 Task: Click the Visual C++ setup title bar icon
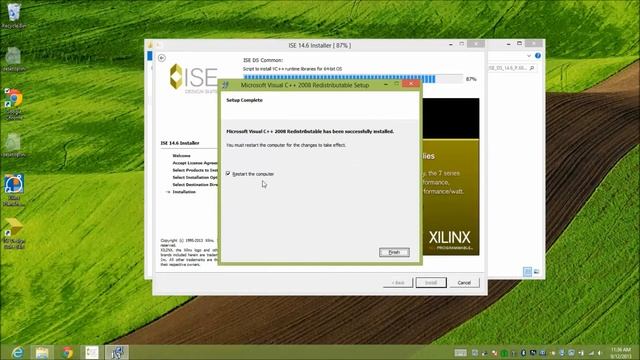click(225, 85)
